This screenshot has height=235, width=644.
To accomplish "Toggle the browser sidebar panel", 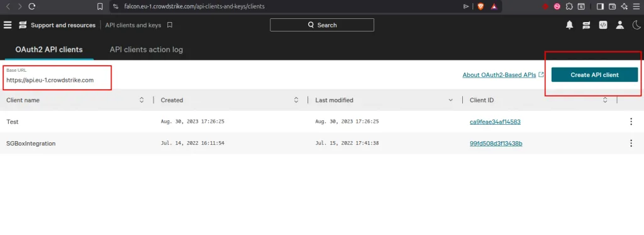I will 600,6.
